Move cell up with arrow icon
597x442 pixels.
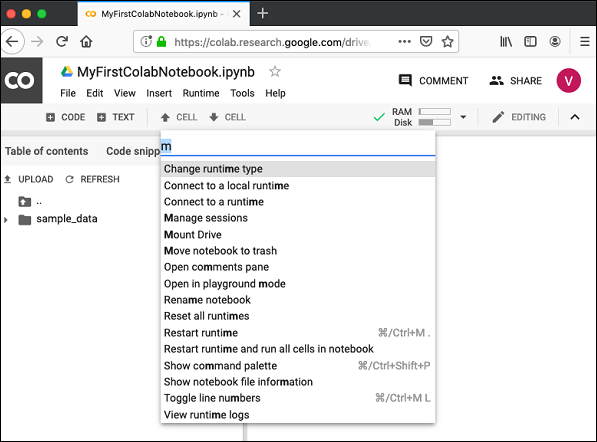pos(165,117)
